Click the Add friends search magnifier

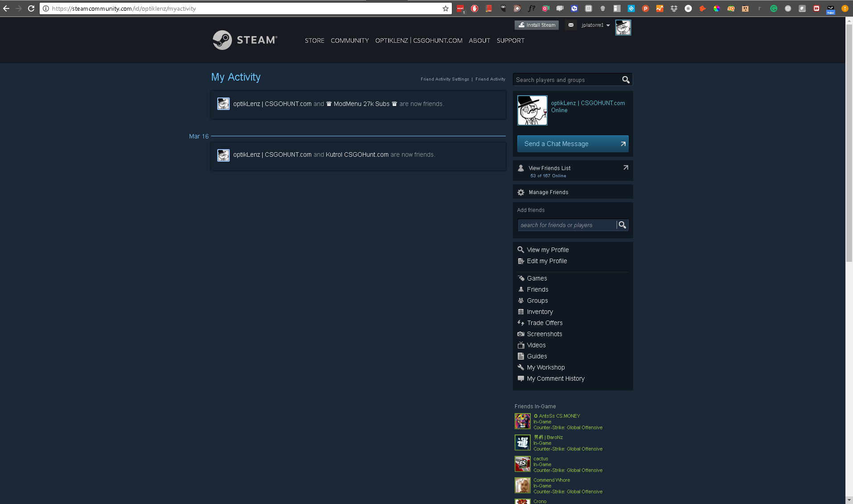click(x=622, y=225)
